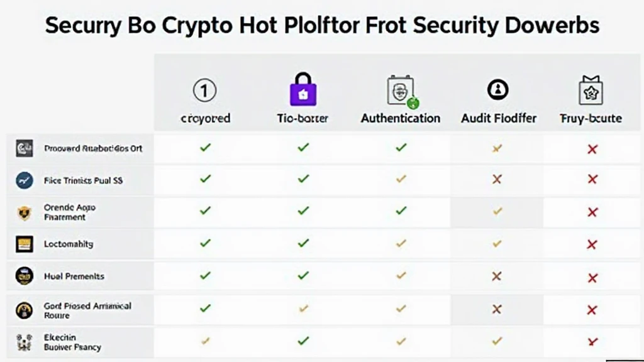Select the yellow card icon beside Loctomahitg
Screen dimensions: 644x362
tap(25, 244)
